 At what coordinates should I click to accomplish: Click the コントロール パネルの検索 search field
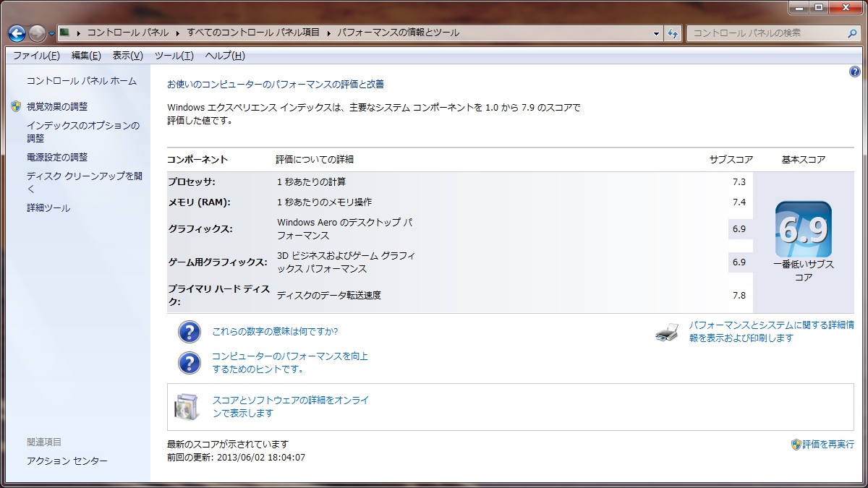(x=767, y=33)
